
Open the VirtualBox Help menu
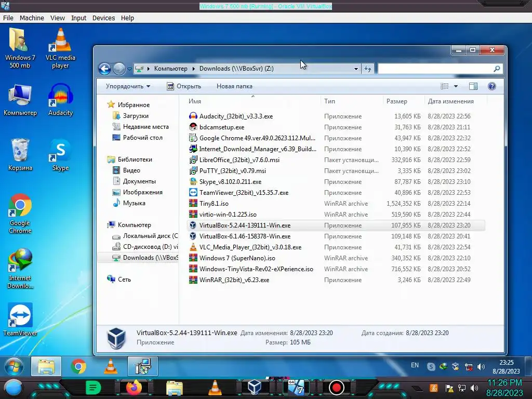[128, 18]
